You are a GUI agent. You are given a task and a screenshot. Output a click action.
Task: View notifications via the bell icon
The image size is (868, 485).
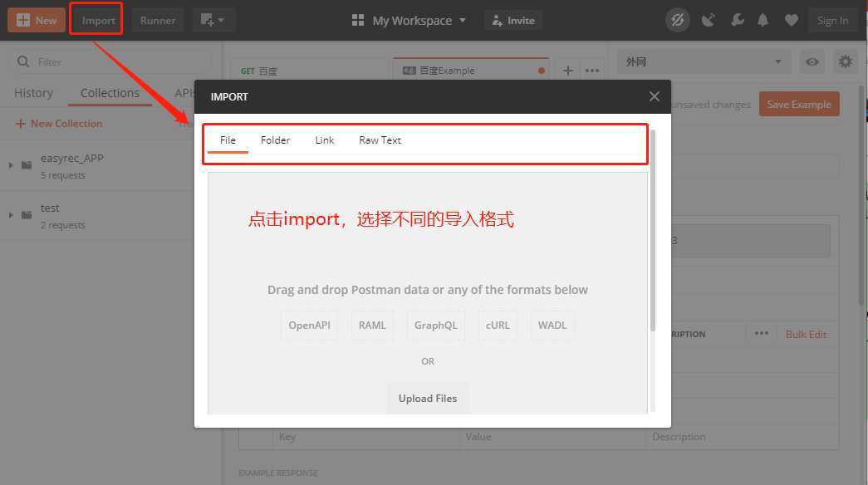[763, 21]
